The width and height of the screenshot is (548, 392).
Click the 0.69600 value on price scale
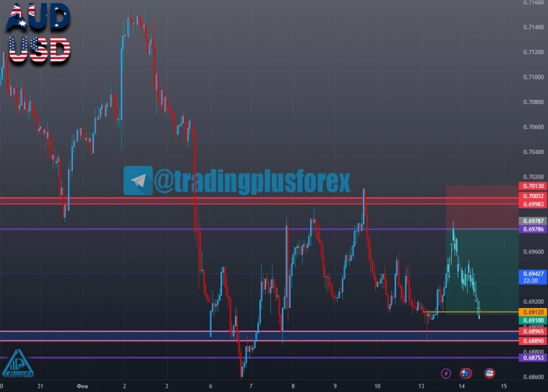click(x=534, y=252)
